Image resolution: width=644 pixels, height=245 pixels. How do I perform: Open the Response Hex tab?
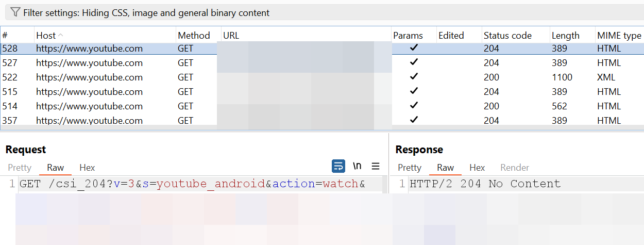477,168
